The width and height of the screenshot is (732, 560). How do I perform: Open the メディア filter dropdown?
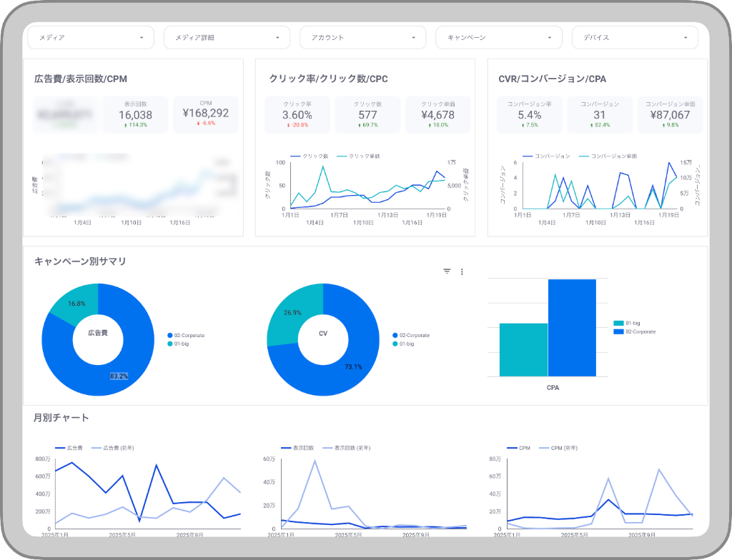[90, 37]
